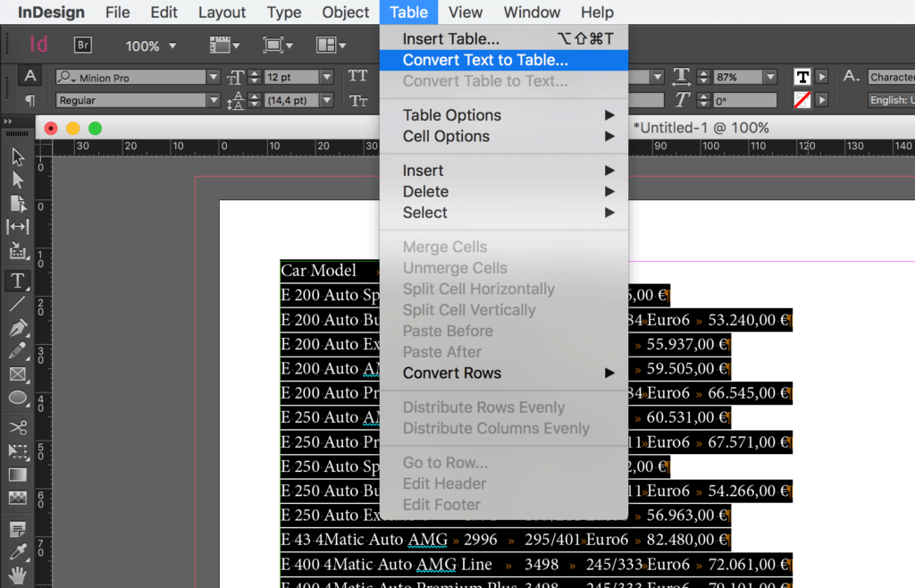Open the InDesign application menu
The height and width of the screenshot is (588, 915).
[x=51, y=13]
